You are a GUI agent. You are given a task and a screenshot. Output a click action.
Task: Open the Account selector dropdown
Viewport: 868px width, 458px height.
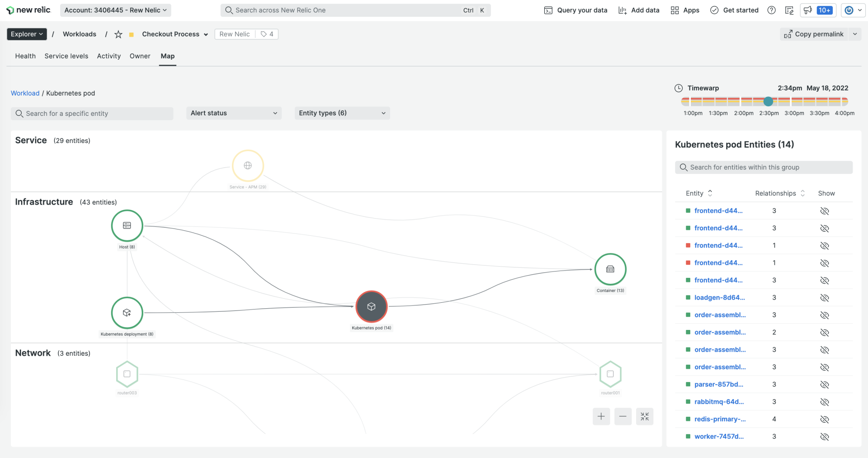[x=115, y=10]
